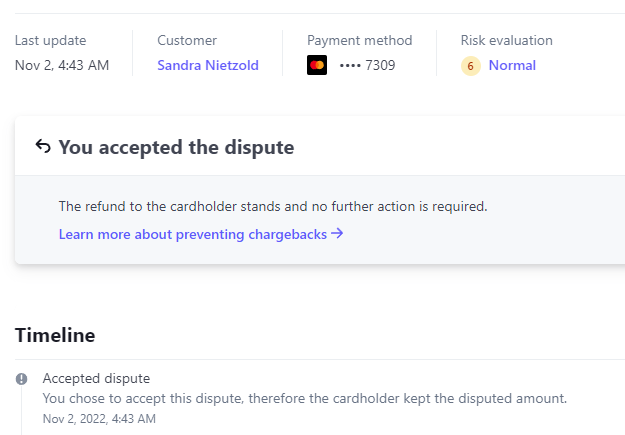
Task: Click the Timeline section heading
Action: (x=55, y=335)
